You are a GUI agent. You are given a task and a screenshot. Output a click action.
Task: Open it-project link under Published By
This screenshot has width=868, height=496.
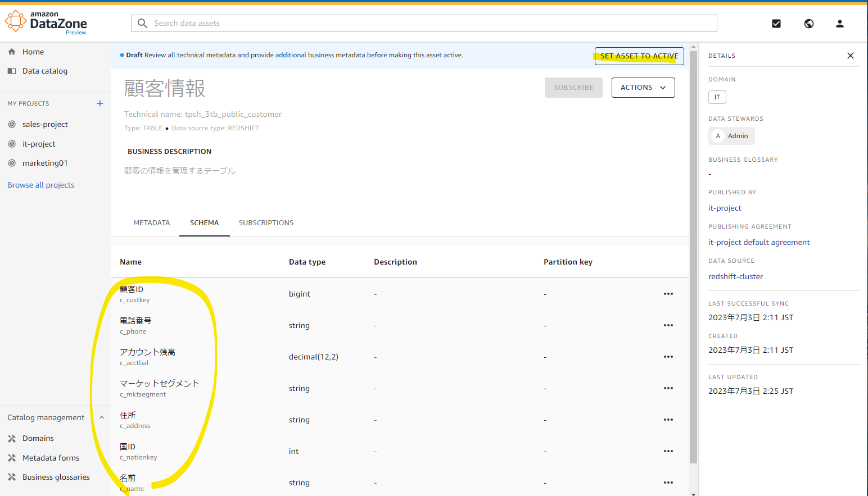coord(725,208)
